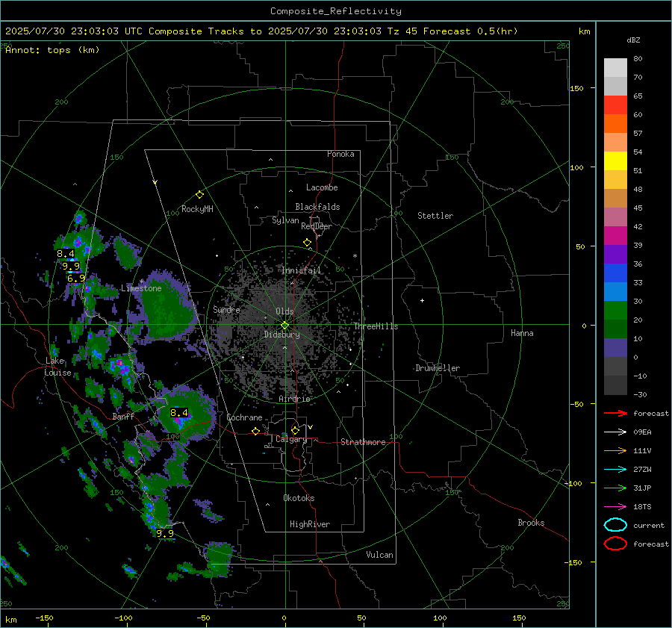Image resolution: width=672 pixels, height=628 pixels.
Task: Click the light gray 80 dBZ swatch
Action: [615, 67]
